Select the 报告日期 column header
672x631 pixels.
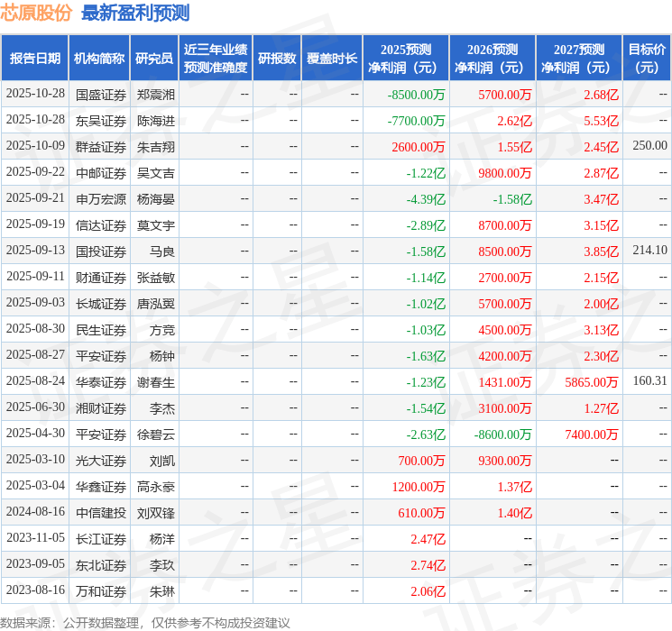(x=34, y=59)
